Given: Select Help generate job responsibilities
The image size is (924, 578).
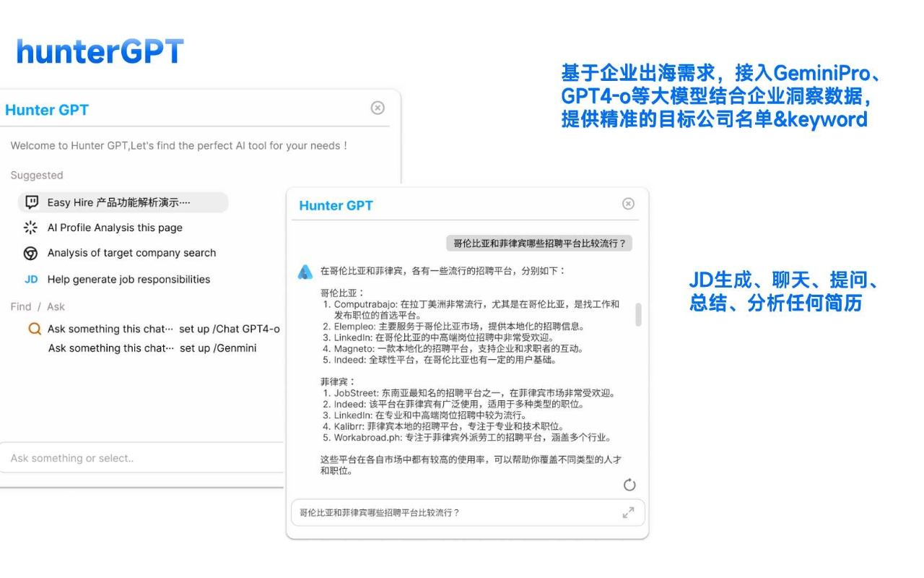Looking at the screenshot, I should (x=128, y=280).
